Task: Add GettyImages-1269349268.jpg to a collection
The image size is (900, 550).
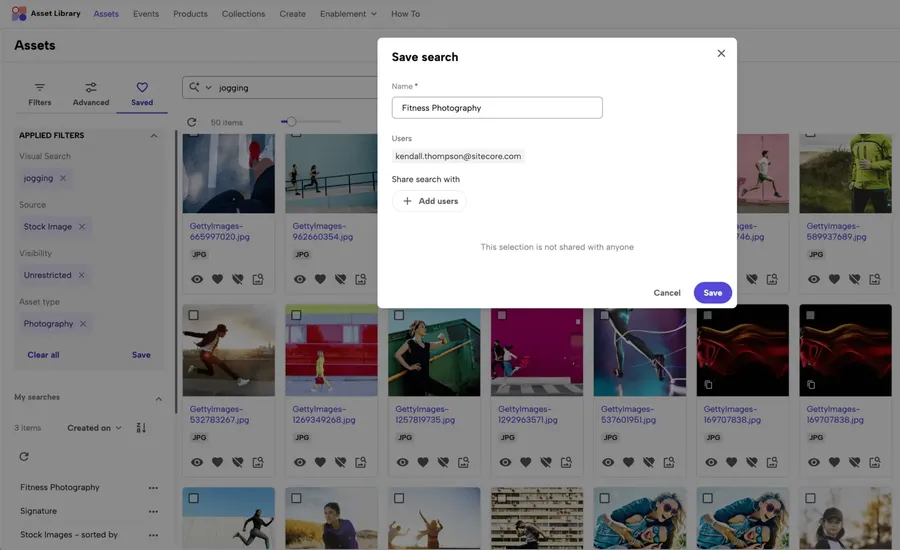Action: click(361, 462)
